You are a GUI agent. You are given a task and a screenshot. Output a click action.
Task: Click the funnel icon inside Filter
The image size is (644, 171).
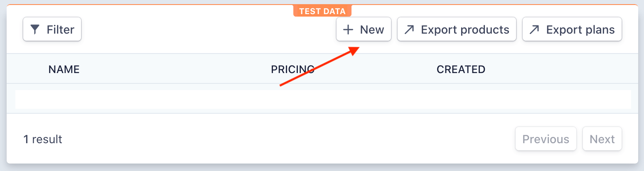35,29
